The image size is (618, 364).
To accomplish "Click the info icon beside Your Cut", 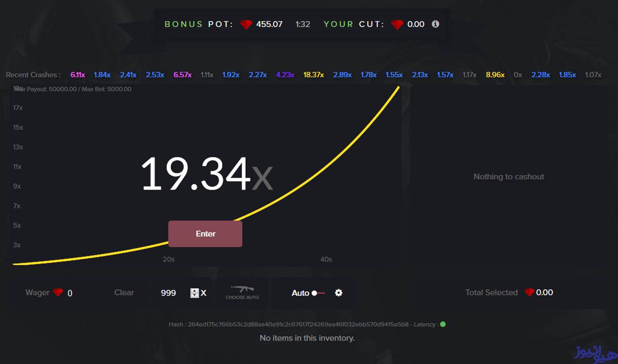I will 435,24.
